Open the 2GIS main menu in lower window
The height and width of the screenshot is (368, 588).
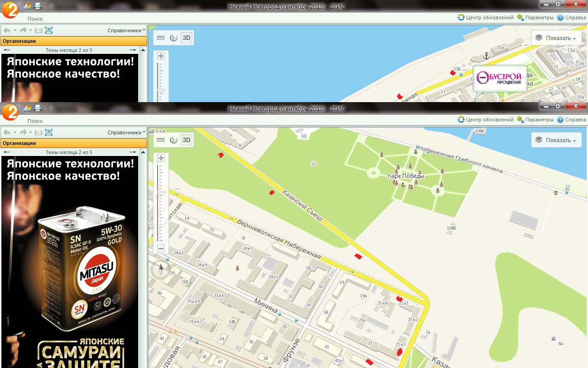coord(10,112)
